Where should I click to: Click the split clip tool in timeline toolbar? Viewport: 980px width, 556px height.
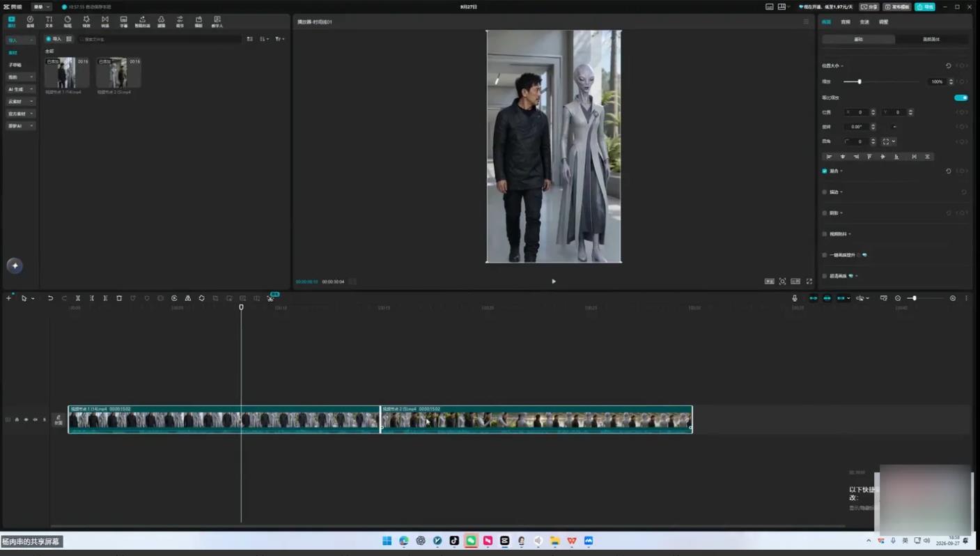point(78,298)
